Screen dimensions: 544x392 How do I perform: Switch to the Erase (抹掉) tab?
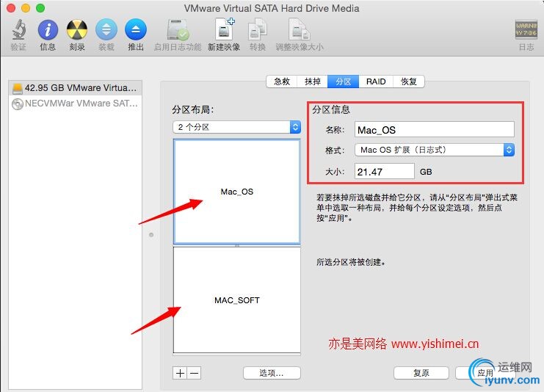(312, 81)
